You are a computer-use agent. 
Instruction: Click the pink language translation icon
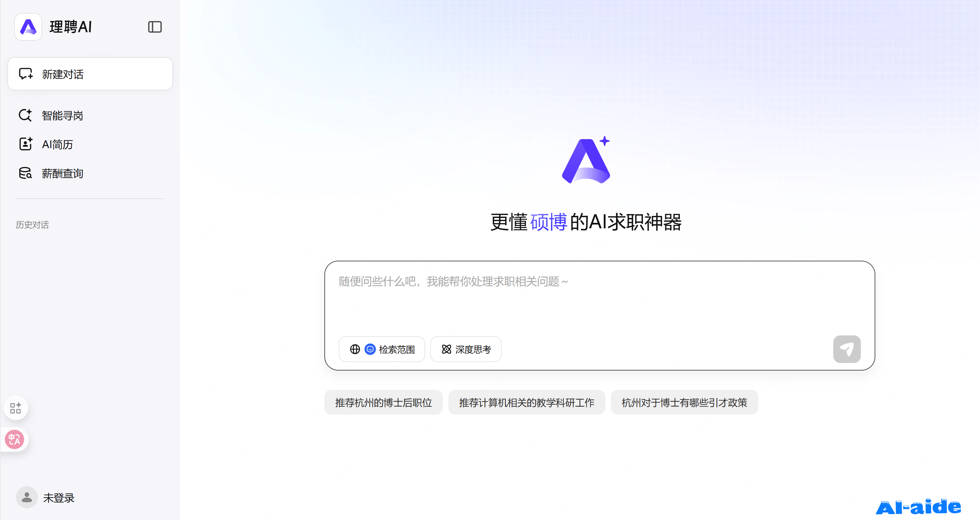(15, 440)
